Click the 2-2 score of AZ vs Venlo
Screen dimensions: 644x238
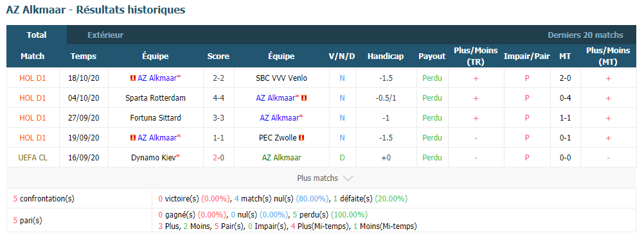(219, 78)
